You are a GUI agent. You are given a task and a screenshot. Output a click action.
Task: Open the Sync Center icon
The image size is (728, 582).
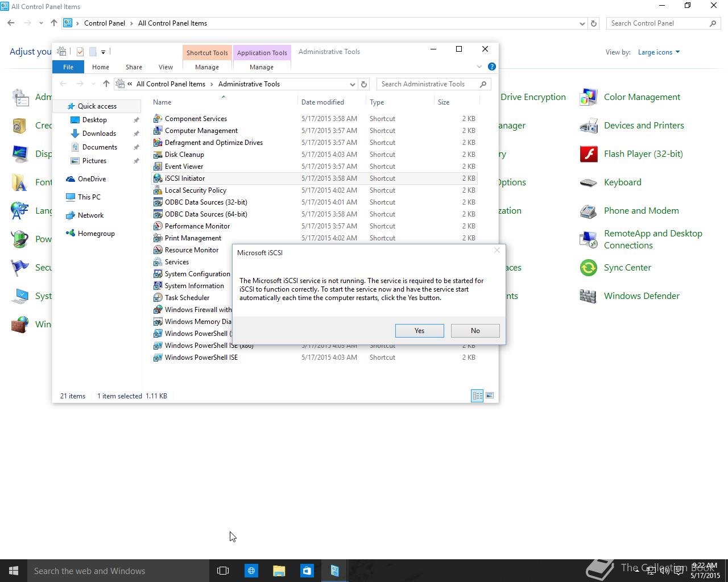pyautogui.click(x=589, y=268)
